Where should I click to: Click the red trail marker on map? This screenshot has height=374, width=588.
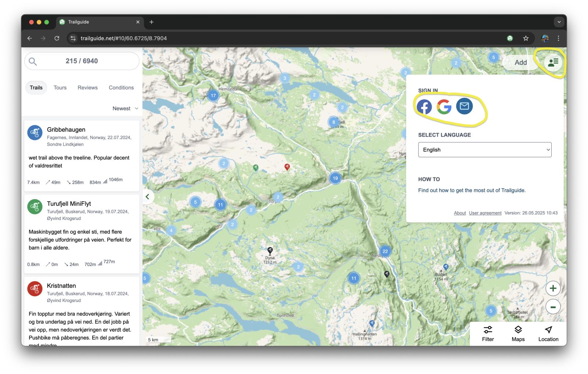pos(287,167)
